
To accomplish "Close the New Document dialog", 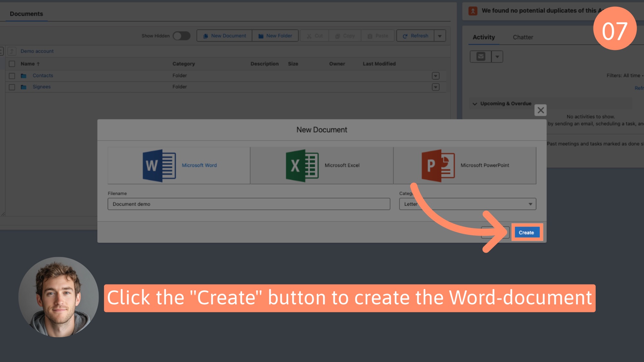I will pos(541,110).
